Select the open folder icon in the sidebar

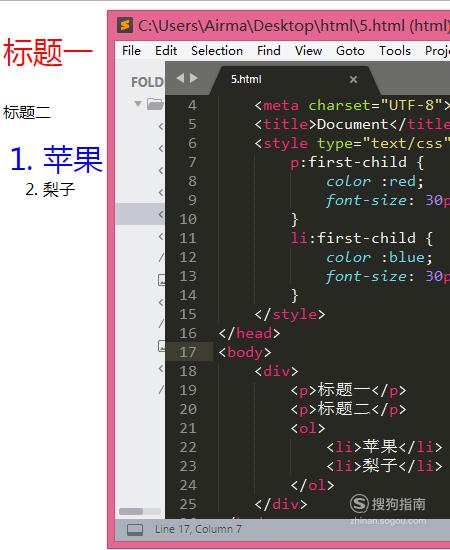click(x=155, y=104)
